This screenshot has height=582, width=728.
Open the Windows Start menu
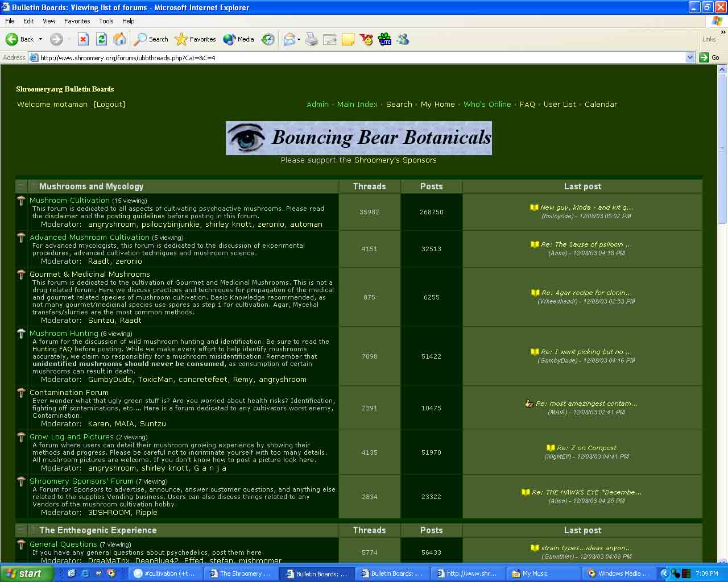(x=27, y=573)
